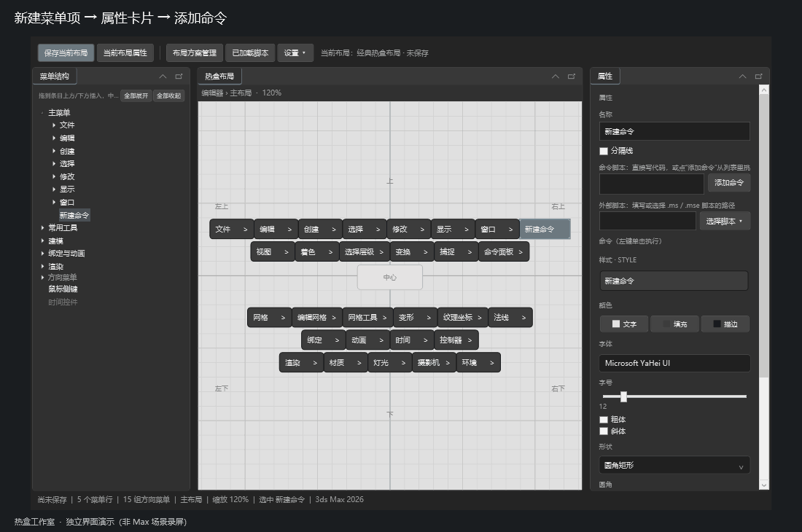Enable the 粗体 checkbox
Image resolution: width=802 pixels, height=532 pixels.
(x=604, y=420)
